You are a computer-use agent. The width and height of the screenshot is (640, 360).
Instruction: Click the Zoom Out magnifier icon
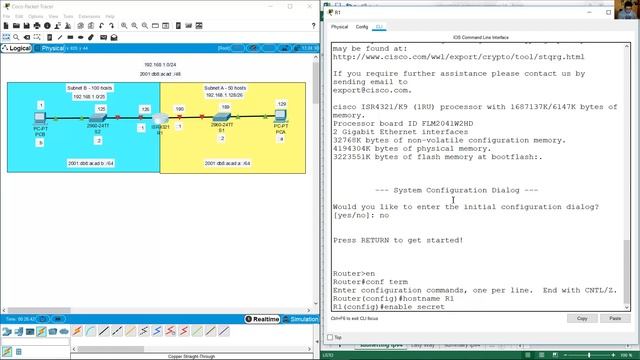coord(145,26)
